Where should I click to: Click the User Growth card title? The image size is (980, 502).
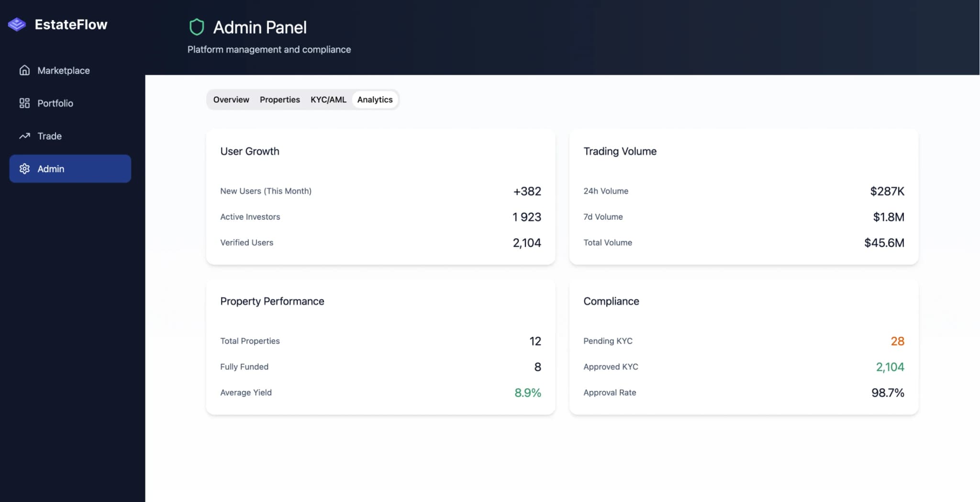(249, 151)
